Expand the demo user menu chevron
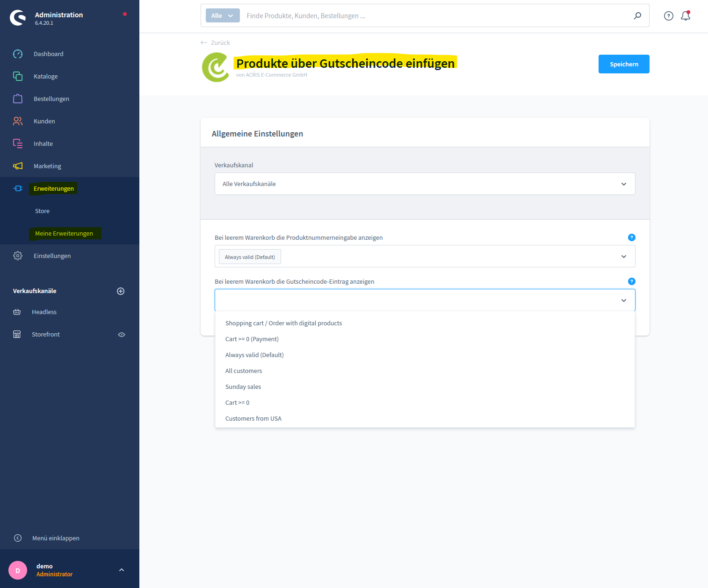708x588 pixels. pyautogui.click(x=122, y=570)
